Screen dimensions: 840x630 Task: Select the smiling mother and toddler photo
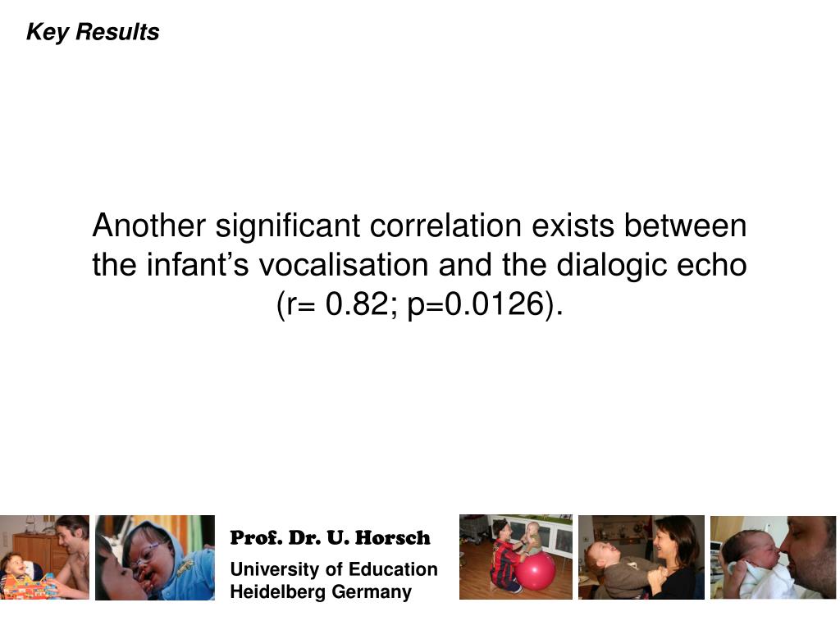coord(641,557)
